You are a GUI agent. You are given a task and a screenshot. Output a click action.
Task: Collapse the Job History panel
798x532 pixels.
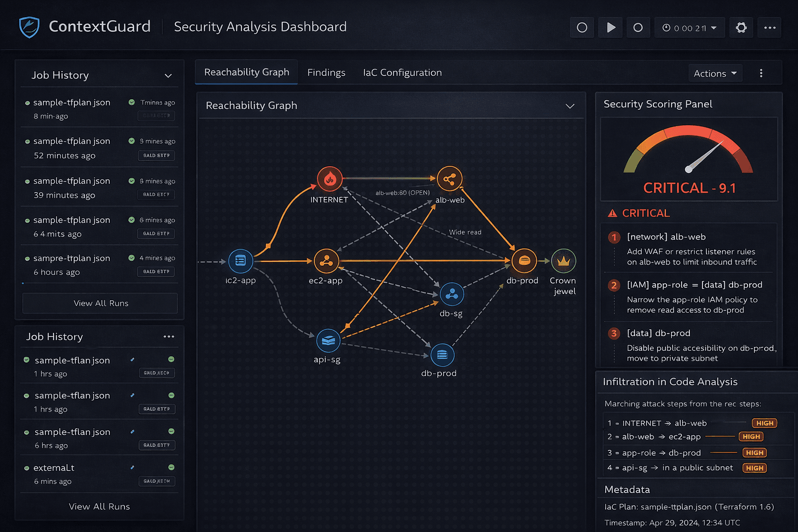coord(168,75)
